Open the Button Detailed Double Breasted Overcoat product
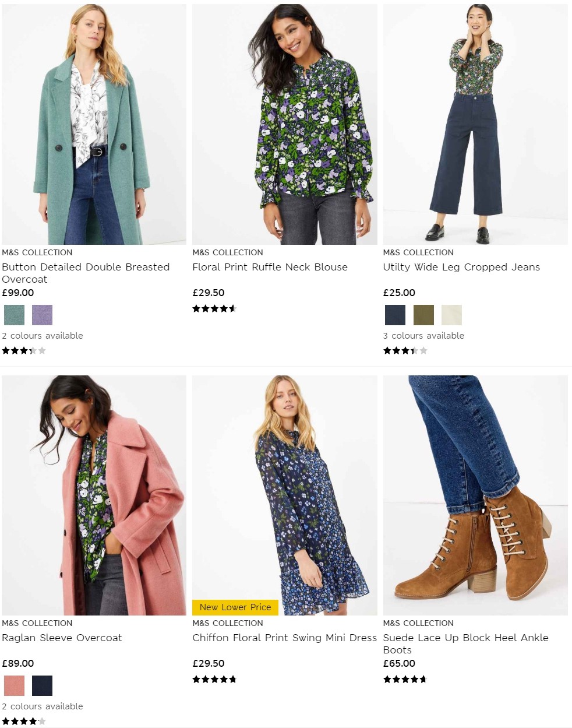Screen dimensions: 572x728 pyautogui.click(x=86, y=273)
